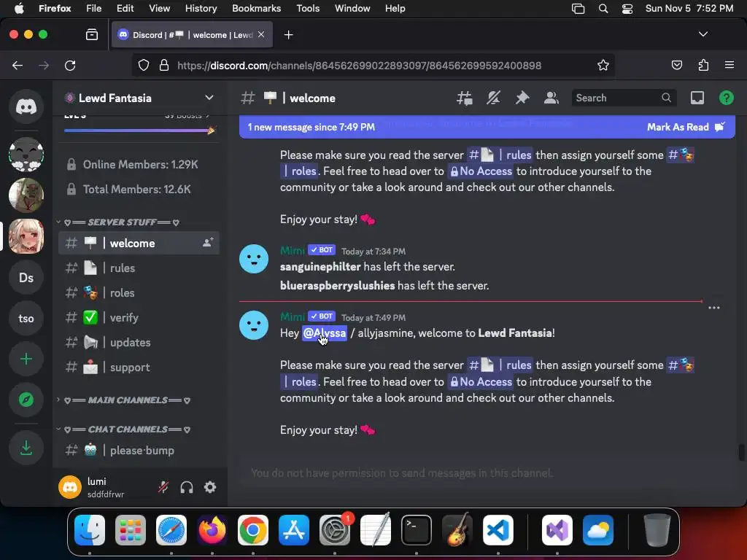Open Discord Help question mark icon
Image resolution: width=747 pixels, height=560 pixels.
point(726,98)
